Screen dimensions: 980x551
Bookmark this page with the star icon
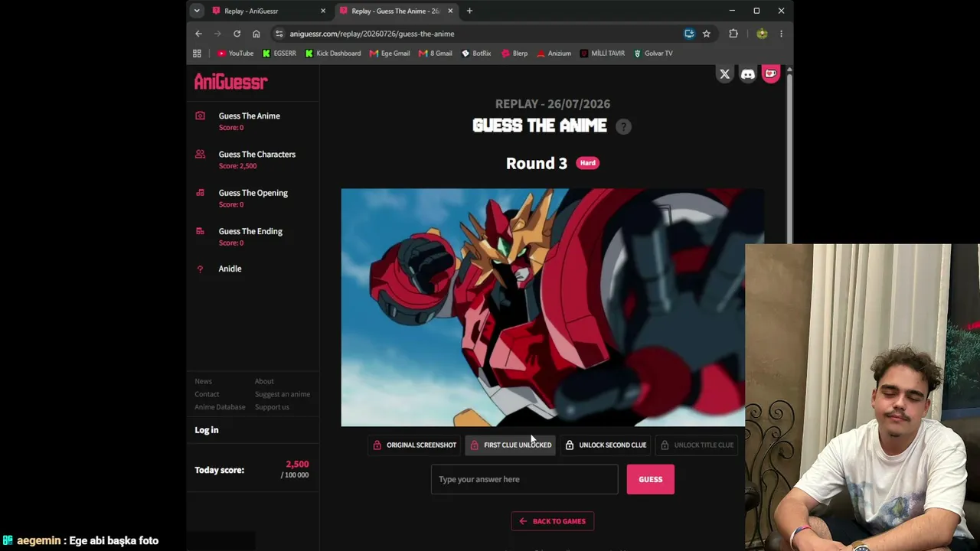pos(707,34)
